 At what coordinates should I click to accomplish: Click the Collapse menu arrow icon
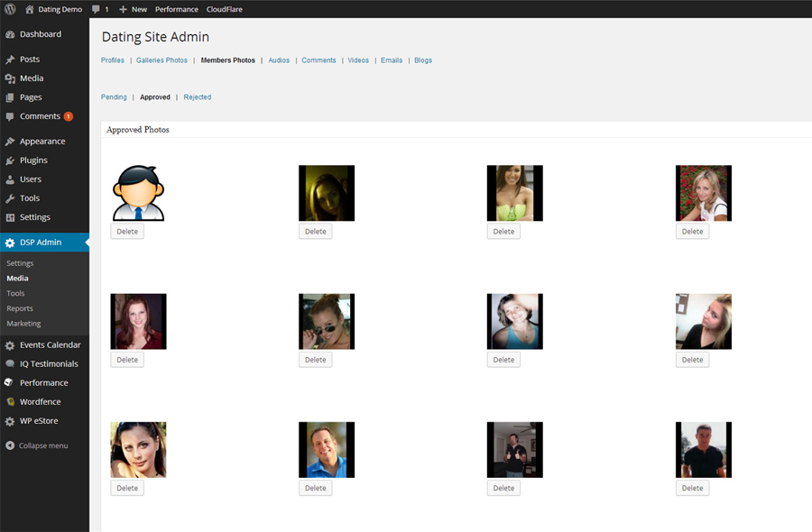click(10, 445)
